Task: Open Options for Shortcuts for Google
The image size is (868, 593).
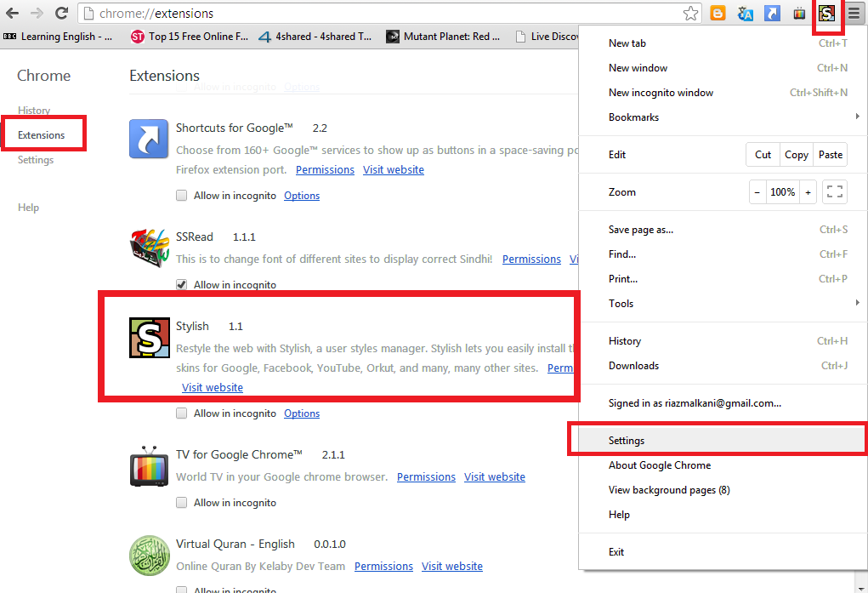Action: 302,196
